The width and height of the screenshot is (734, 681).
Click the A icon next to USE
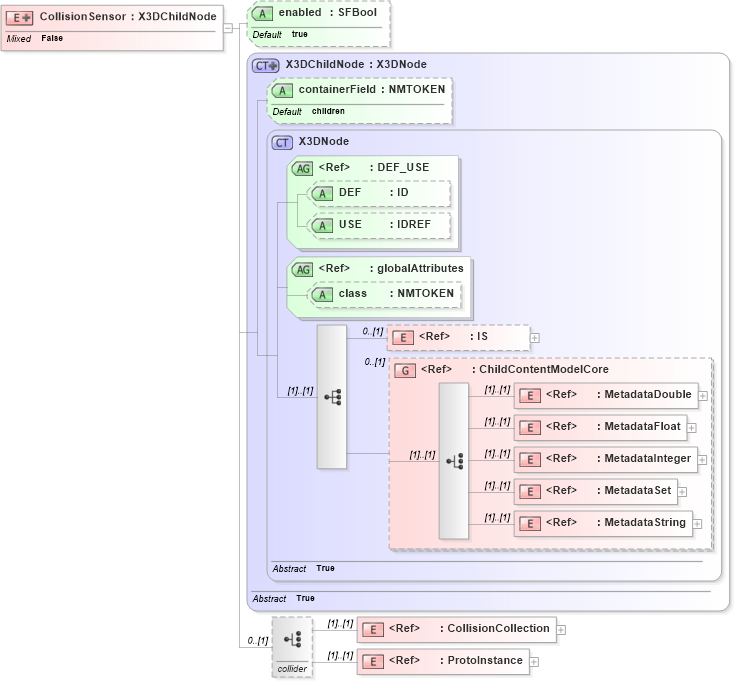(x=322, y=226)
